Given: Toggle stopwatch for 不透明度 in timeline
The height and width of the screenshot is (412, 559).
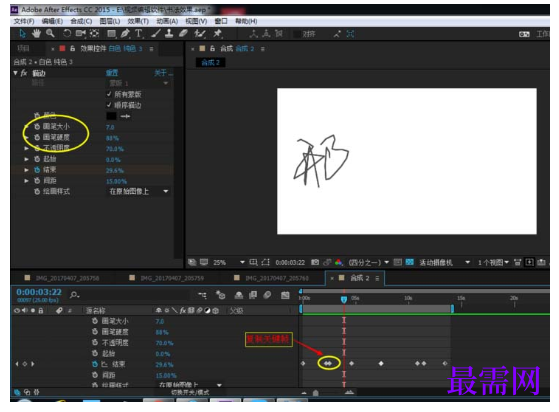Looking at the screenshot, I should (x=94, y=343).
